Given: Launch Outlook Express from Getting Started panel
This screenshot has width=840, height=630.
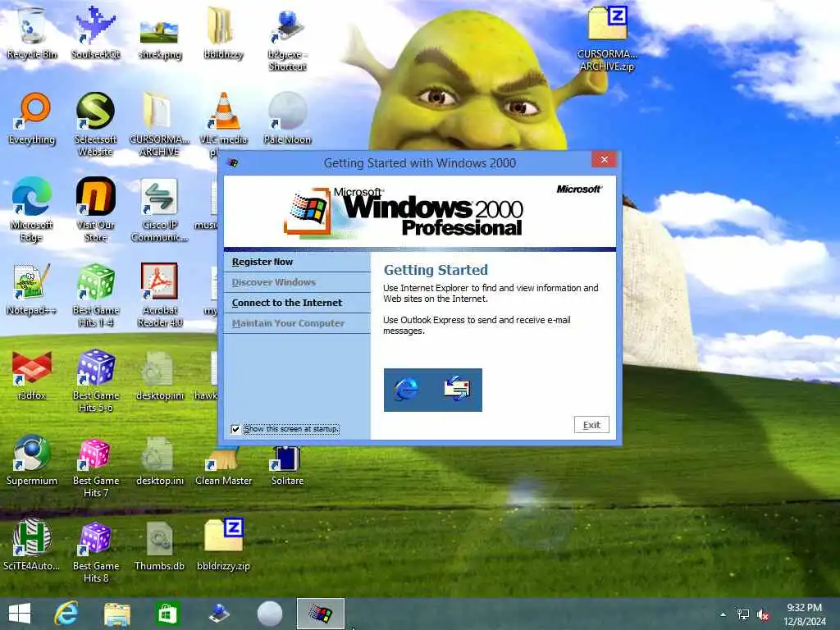Looking at the screenshot, I should (x=457, y=388).
